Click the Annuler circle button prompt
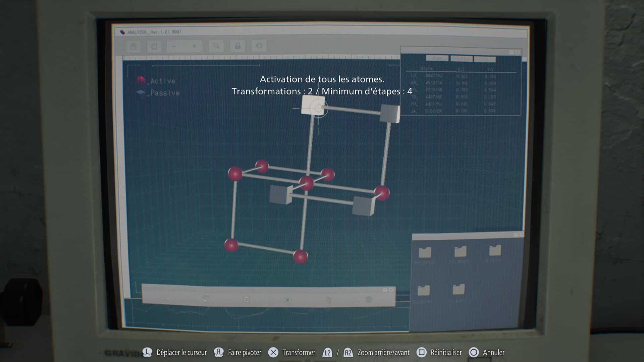The height and width of the screenshot is (362, 644). click(x=474, y=352)
